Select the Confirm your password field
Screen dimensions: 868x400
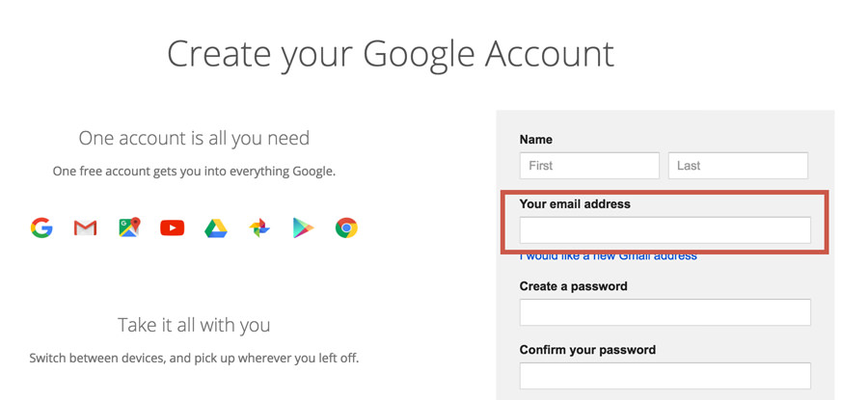tap(665, 376)
